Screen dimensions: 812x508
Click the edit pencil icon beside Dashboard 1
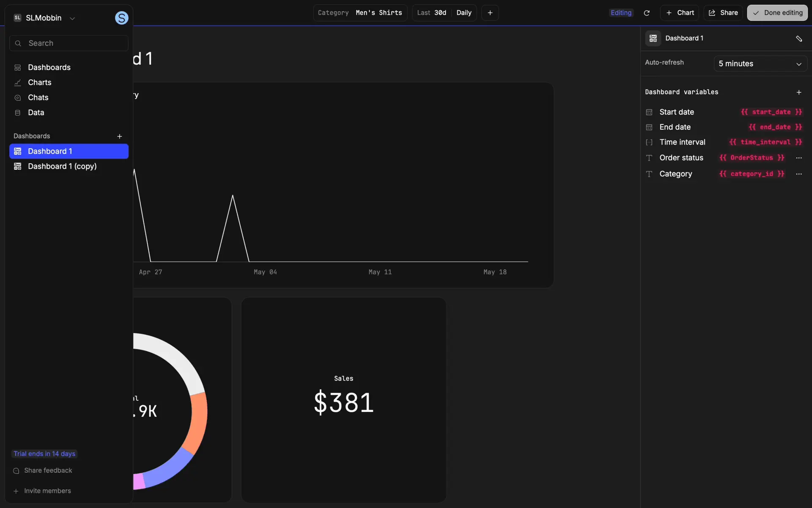[x=798, y=39]
